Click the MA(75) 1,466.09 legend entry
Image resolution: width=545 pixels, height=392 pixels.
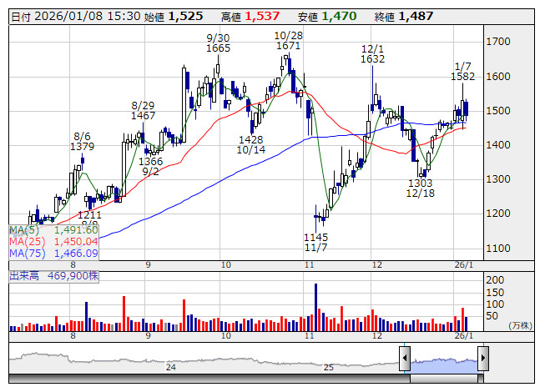click(x=54, y=254)
